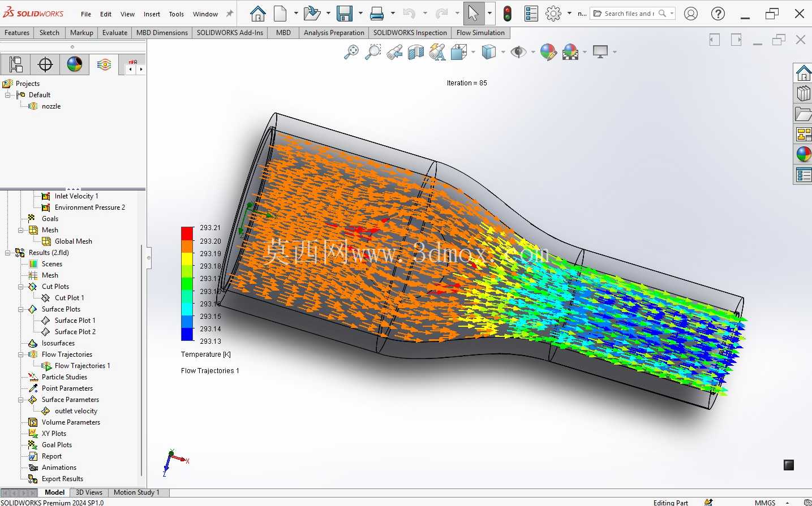This screenshot has width=812, height=506.
Task: Switch to 3D Views bottom tab
Action: click(89, 492)
